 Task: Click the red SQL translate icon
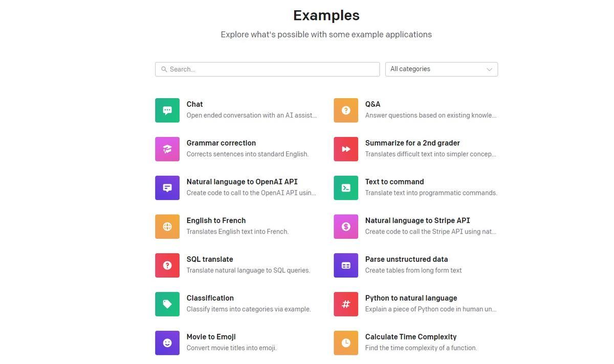coord(167,266)
